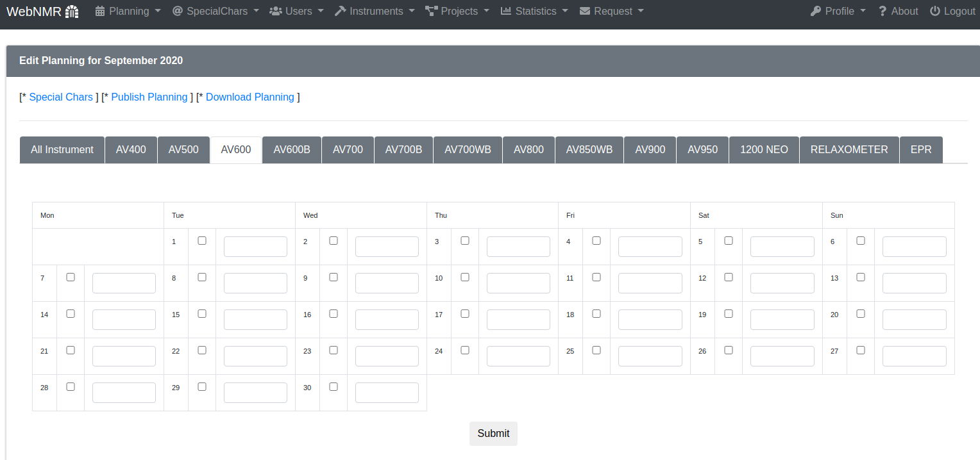Image resolution: width=980 pixels, height=460 pixels.
Task: Click the bar chart icon beside Statistics
Action: (x=506, y=11)
